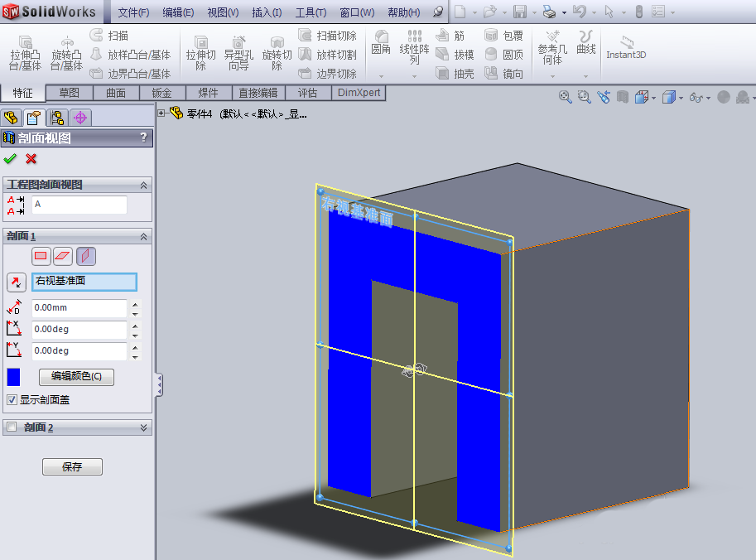The width and height of the screenshot is (756, 560).
Task: Click the 编辑颜色(C) button
Action: (x=76, y=376)
